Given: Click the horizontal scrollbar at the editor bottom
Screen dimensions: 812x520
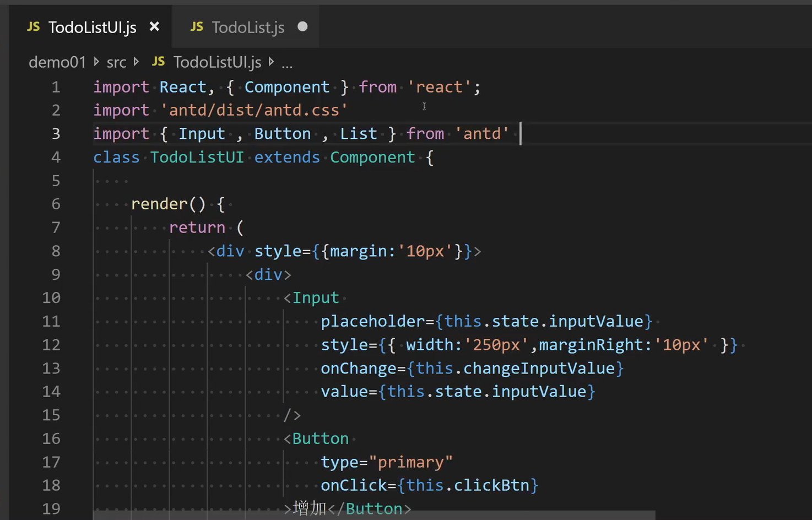Looking at the screenshot, I should pyautogui.click(x=374, y=515).
